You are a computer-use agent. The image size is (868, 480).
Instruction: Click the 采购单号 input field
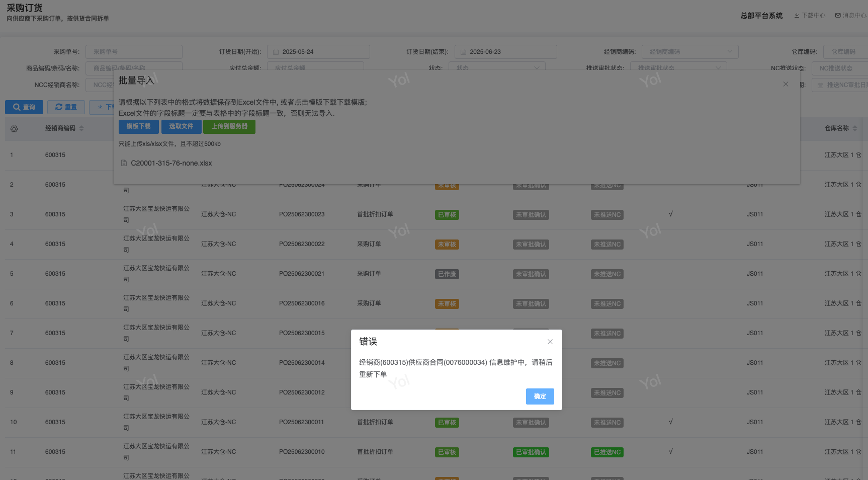coord(134,52)
